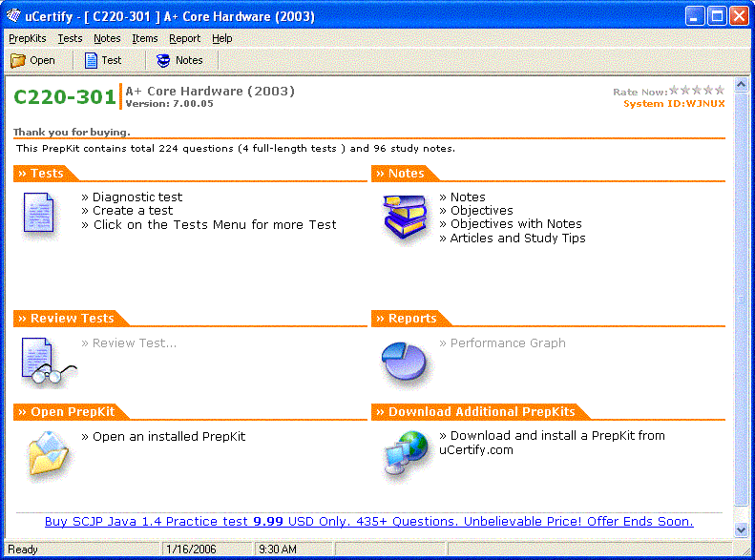
Task: Click the Buy SCJP Java practice test ad
Action: click(x=368, y=522)
